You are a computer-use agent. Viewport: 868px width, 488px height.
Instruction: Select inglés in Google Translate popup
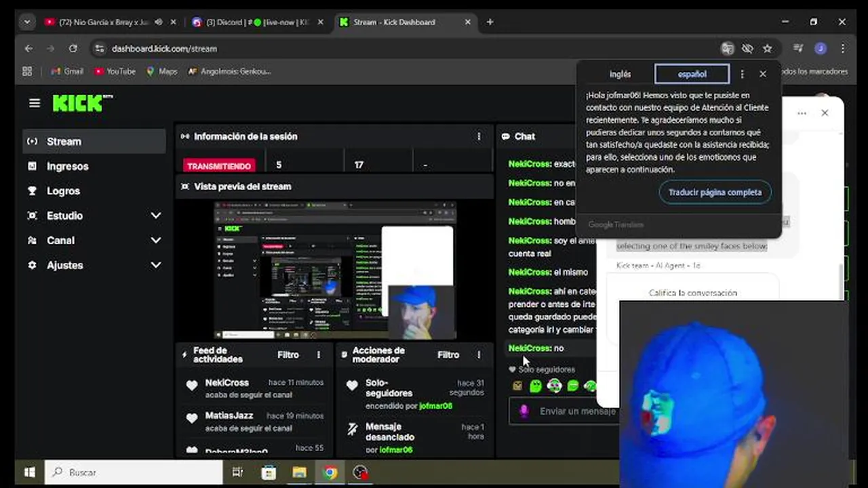620,74
